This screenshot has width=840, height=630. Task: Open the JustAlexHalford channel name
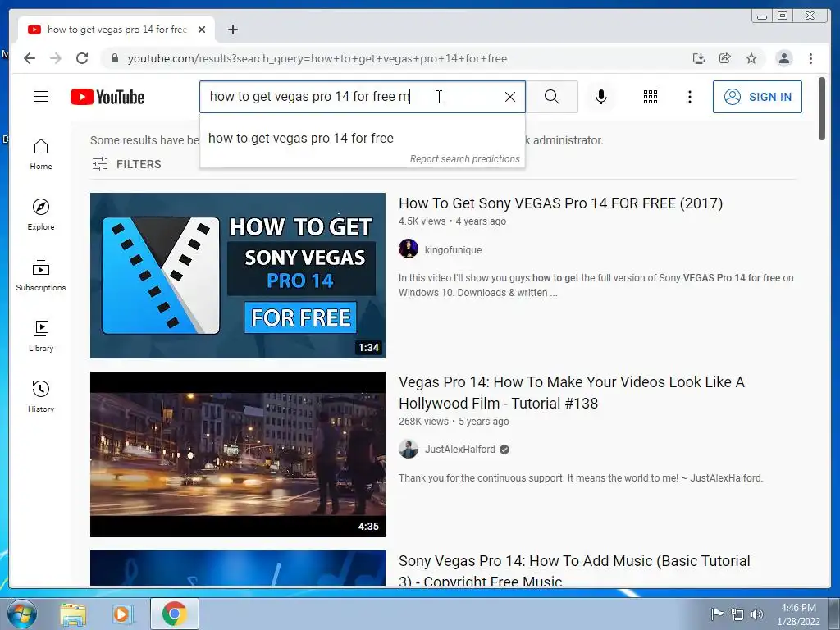(x=460, y=450)
